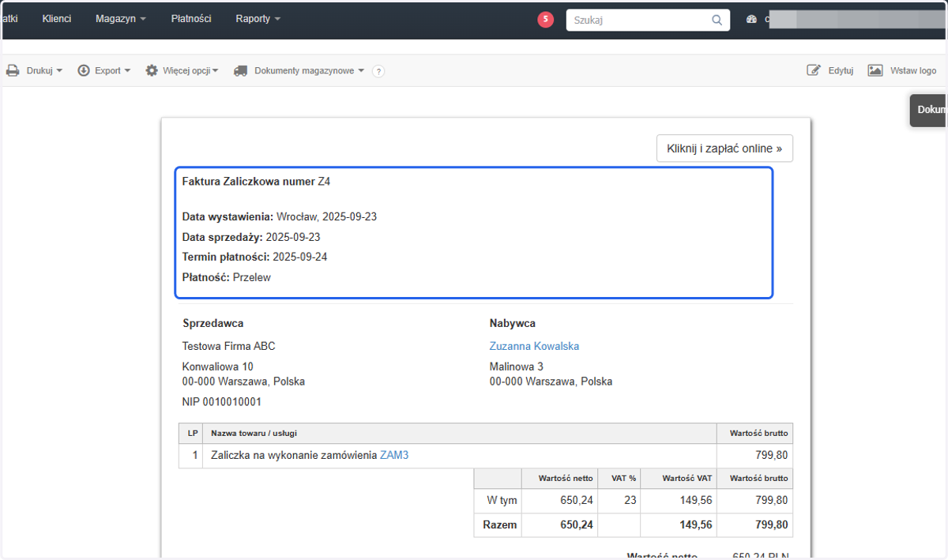Click the image icon for Wstaw logo
The height and width of the screenshot is (560, 948).
click(875, 70)
